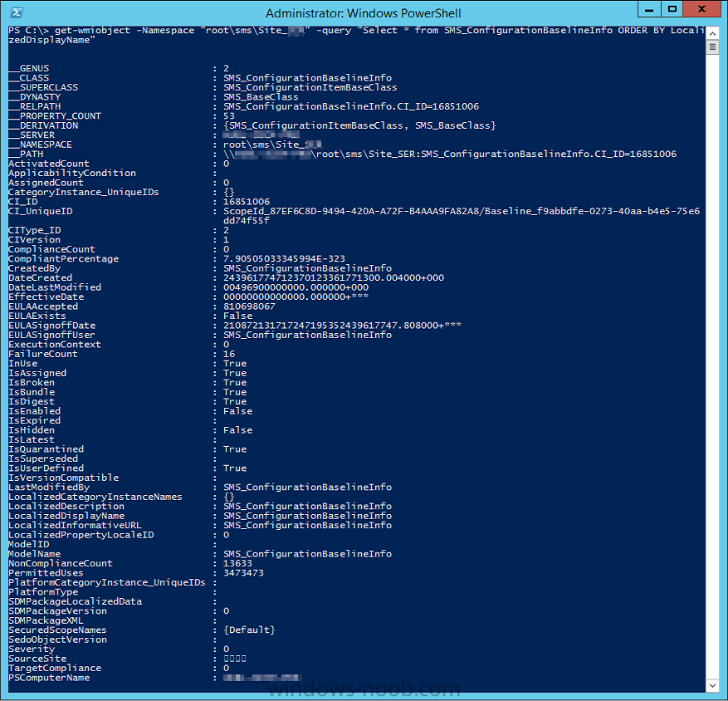Click the PSComputerName property name
728x701 pixels.
point(49,678)
